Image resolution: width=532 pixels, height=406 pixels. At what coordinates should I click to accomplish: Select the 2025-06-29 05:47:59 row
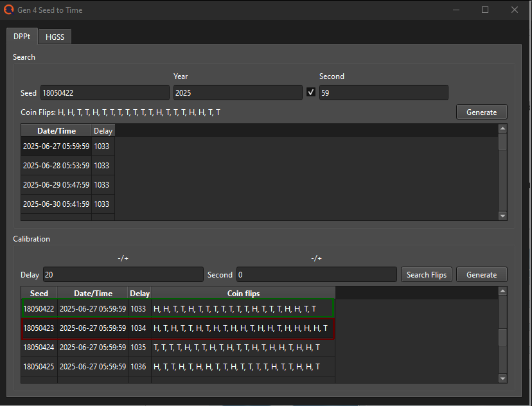pos(68,185)
